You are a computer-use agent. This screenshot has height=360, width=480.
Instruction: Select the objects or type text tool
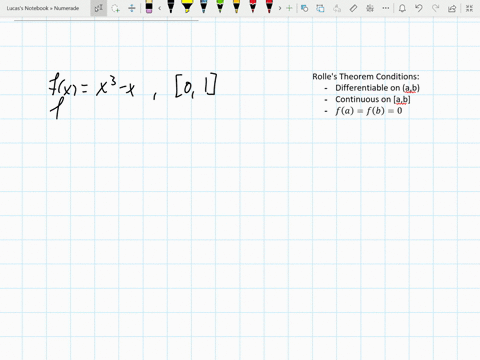pyautogui.click(x=98, y=8)
